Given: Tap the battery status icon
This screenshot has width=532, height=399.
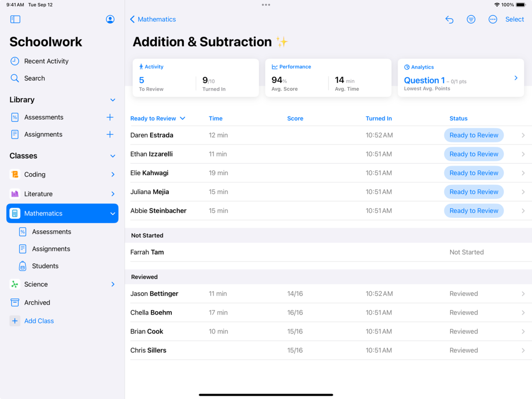Looking at the screenshot, I should pos(521,5).
